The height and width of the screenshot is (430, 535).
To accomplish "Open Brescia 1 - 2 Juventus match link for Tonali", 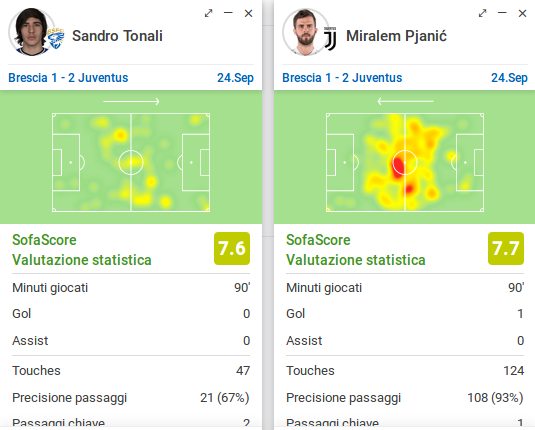I will tap(68, 78).
